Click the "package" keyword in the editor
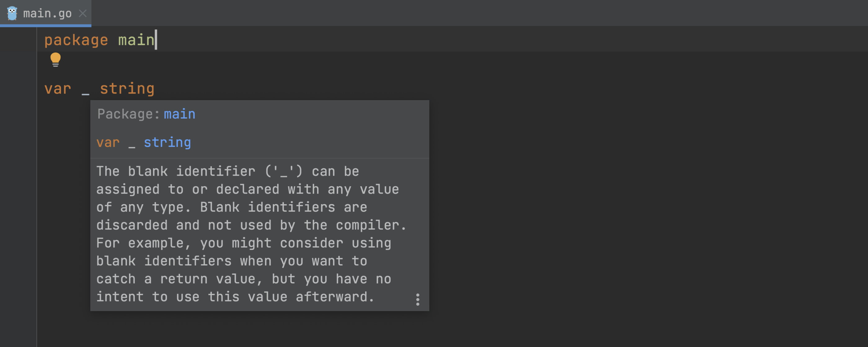 (76, 40)
